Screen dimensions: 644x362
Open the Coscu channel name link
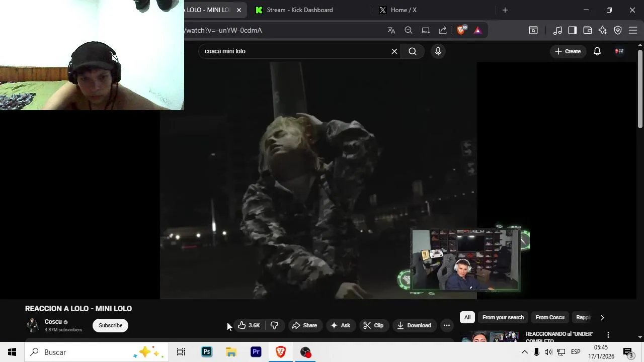(x=53, y=322)
